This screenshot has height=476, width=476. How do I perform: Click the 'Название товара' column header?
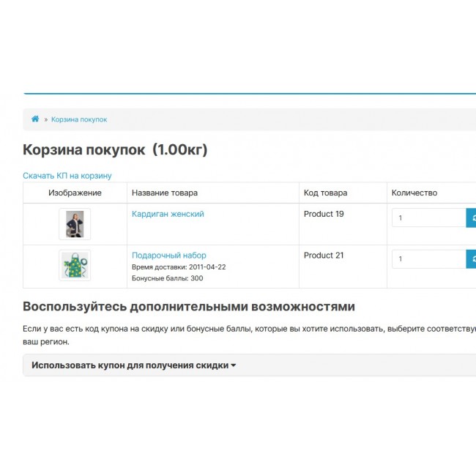pos(165,193)
